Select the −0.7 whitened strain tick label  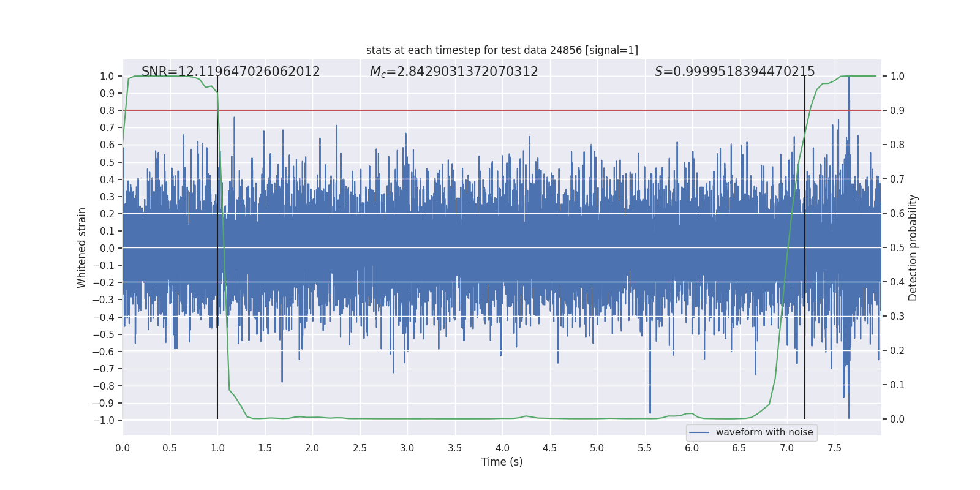104,369
